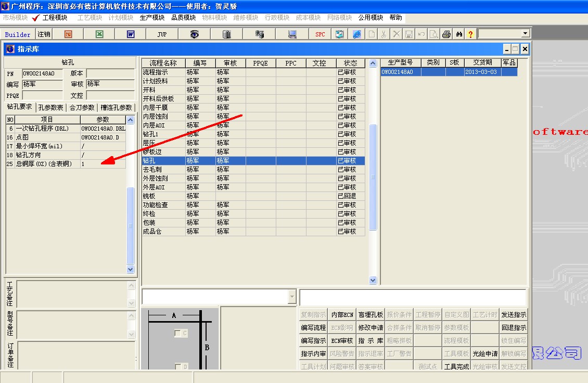Screen dimensions: 588x383
Task: Click the 编写指示 button
Action: (313, 341)
